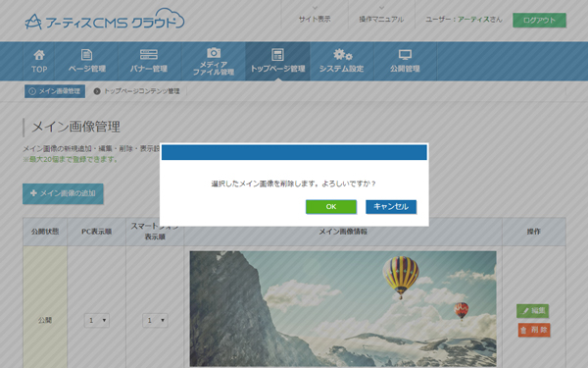Open トップページ管理 layout icon menu
This screenshot has width=588, height=368.
(277, 61)
